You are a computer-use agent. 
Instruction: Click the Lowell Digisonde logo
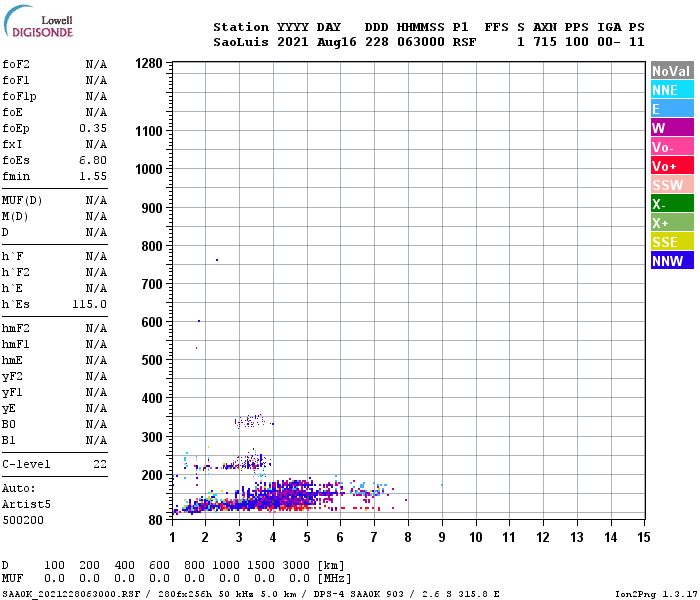(x=38, y=21)
